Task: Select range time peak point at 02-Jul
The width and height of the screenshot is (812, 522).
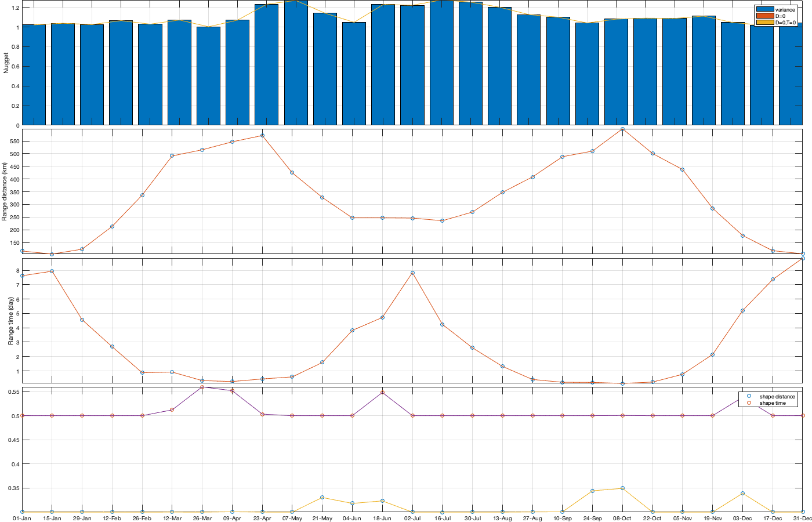Action: [x=412, y=273]
